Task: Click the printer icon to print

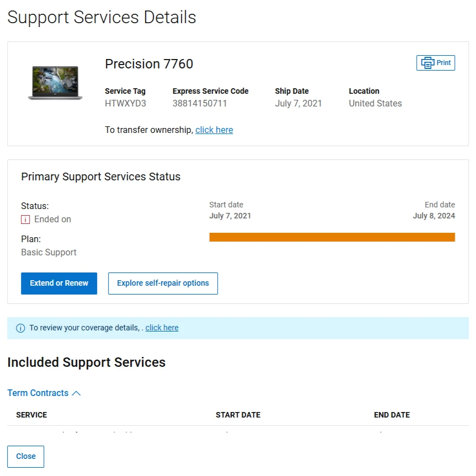Action: coord(427,63)
